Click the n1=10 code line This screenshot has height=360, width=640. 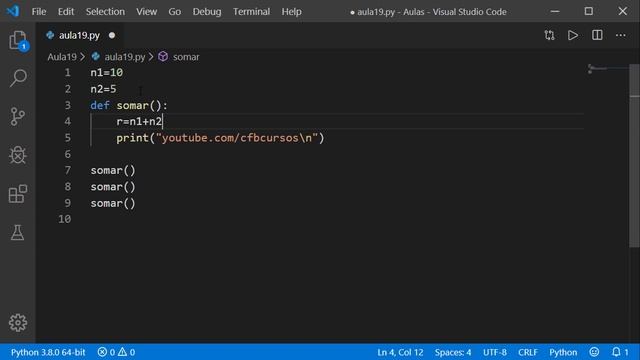pos(107,73)
